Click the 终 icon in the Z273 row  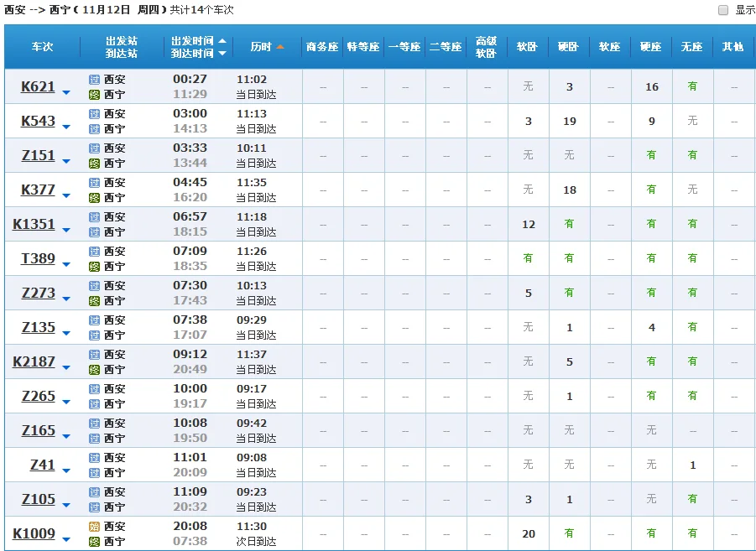[94, 299]
